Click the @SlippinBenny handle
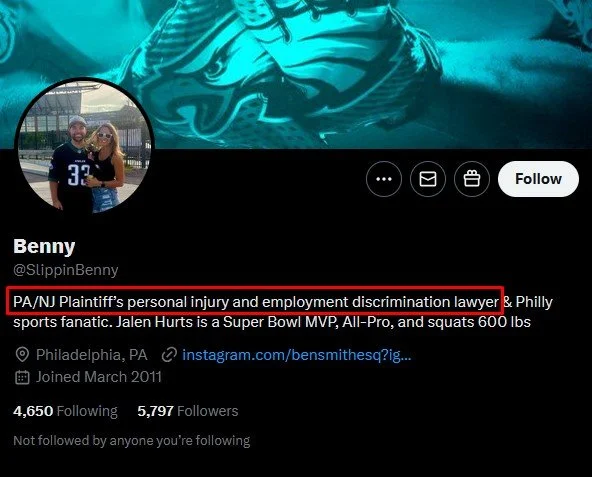592x477 pixels. pos(66,270)
